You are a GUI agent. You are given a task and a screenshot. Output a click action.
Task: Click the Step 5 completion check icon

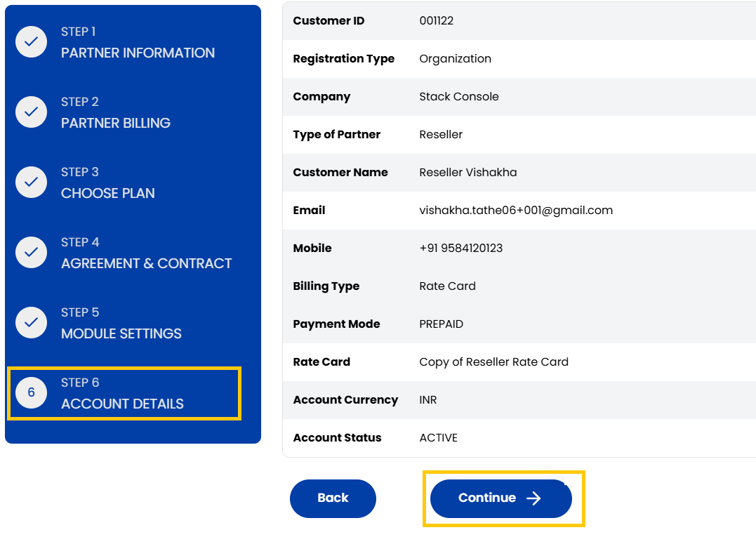tap(31, 322)
